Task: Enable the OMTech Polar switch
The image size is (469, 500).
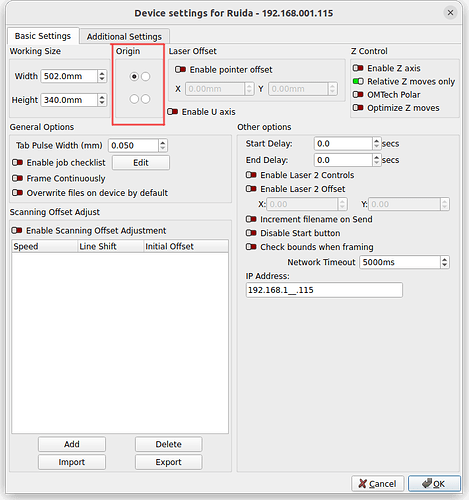Action: [x=358, y=95]
